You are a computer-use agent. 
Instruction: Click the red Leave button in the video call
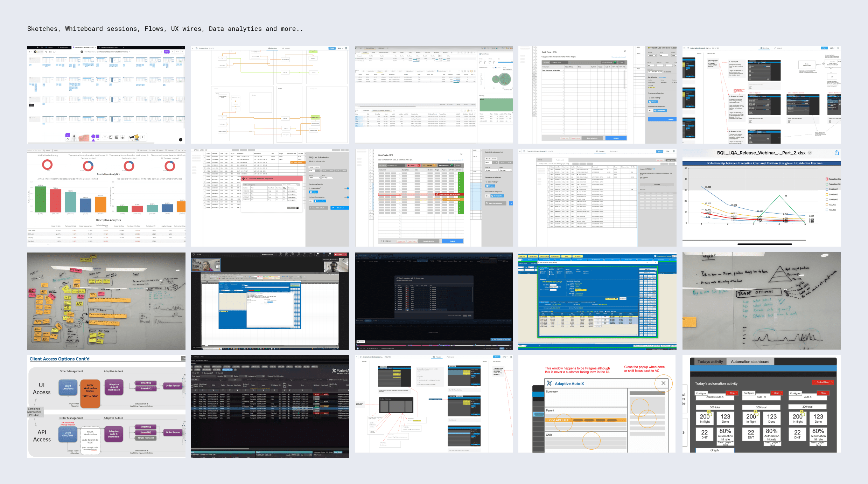pos(341,255)
